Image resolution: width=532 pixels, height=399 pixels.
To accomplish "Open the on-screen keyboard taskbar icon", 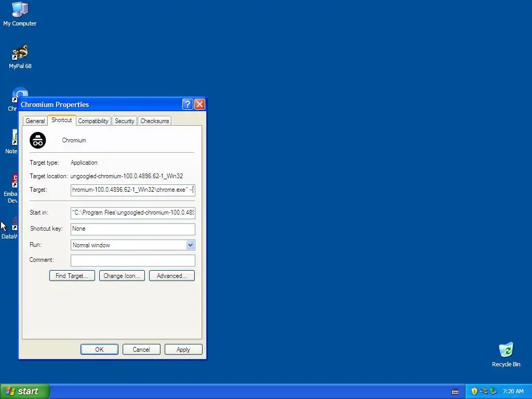I will 455,392.
